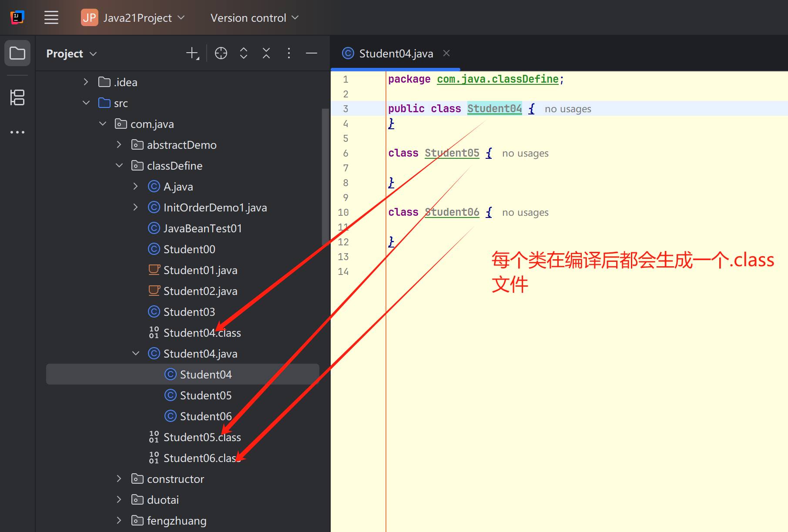This screenshot has width=788, height=532.
Task: Select the Student04 class under Student04.java
Action: coord(183,374)
